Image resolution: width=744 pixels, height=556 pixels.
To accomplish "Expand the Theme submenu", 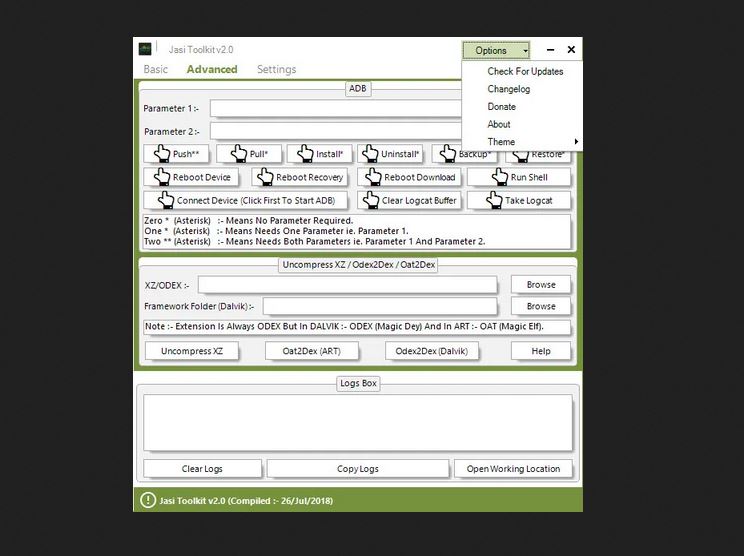I will pos(522,141).
